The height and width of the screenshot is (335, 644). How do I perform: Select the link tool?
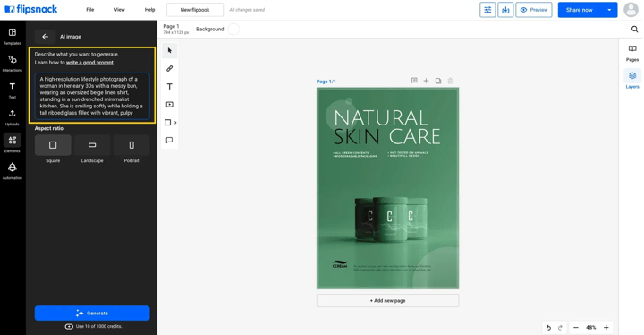pyautogui.click(x=170, y=68)
